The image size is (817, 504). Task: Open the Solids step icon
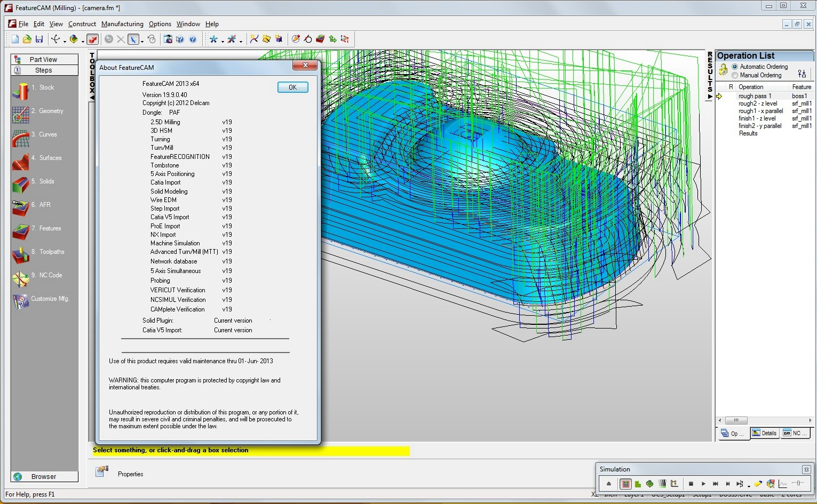[20, 185]
